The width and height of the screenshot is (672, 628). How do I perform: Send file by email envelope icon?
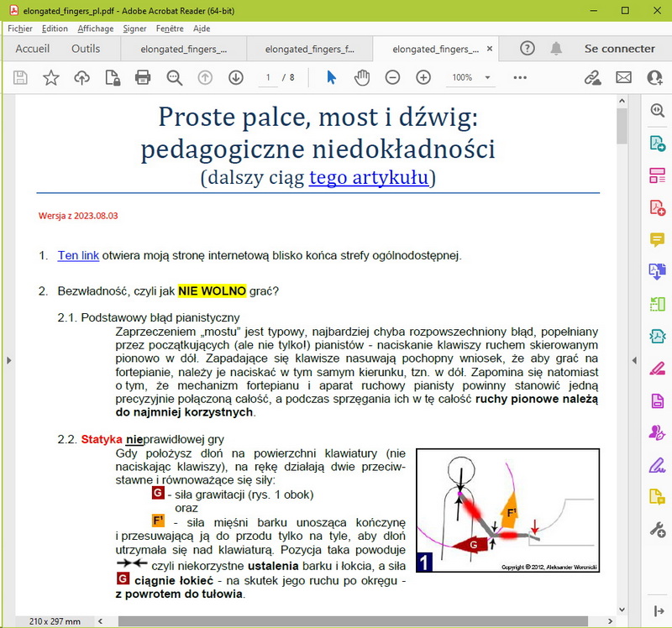[623, 77]
